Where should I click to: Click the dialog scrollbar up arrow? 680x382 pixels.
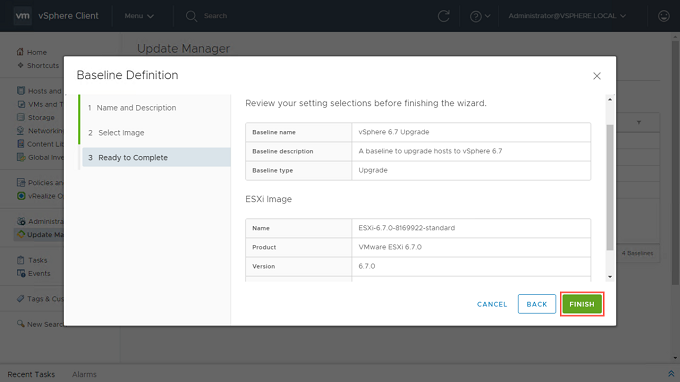(x=610, y=100)
